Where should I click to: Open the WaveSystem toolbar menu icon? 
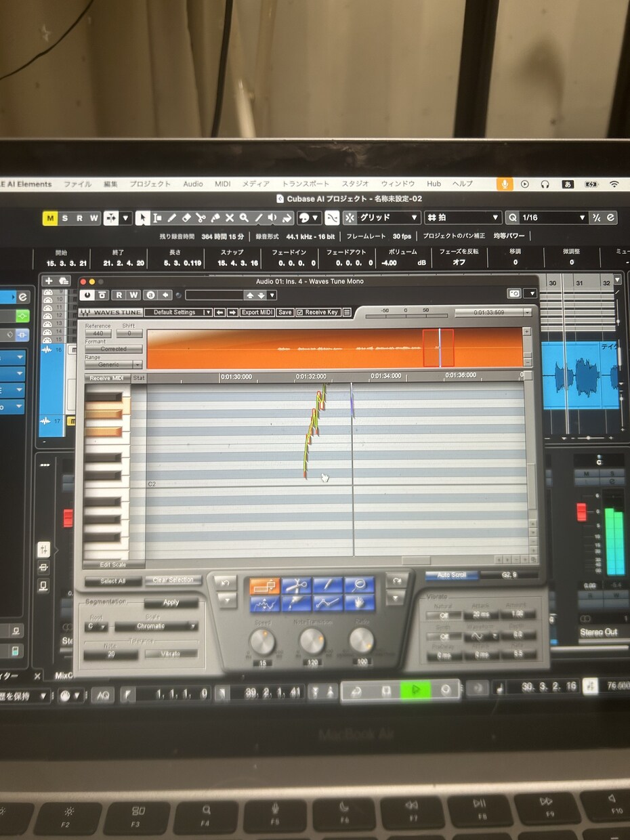(347, 312)
